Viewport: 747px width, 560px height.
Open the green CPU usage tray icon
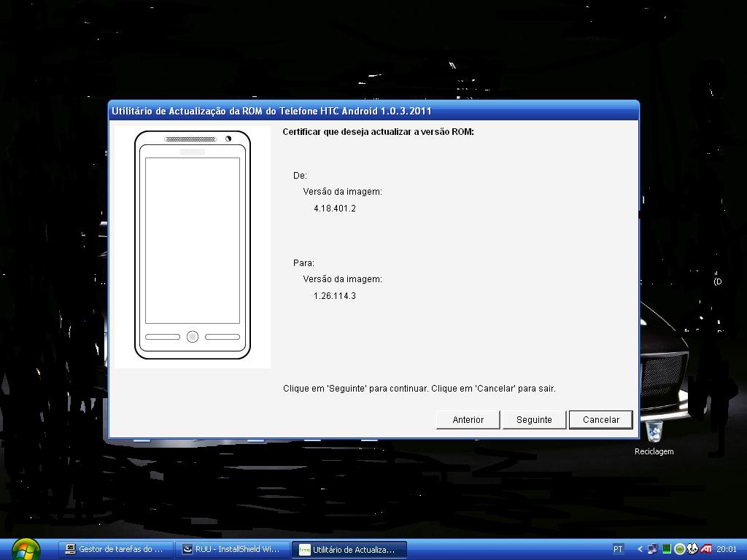point(667,549)
